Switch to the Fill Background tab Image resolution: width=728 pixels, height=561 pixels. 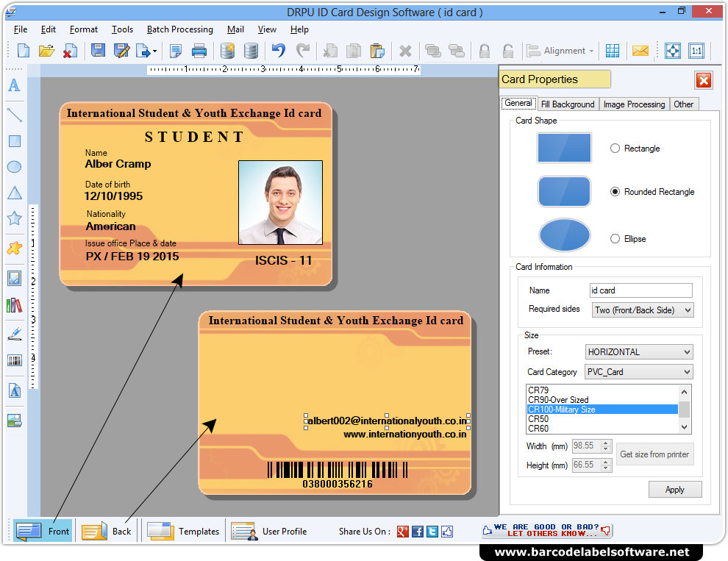(568, 104)
